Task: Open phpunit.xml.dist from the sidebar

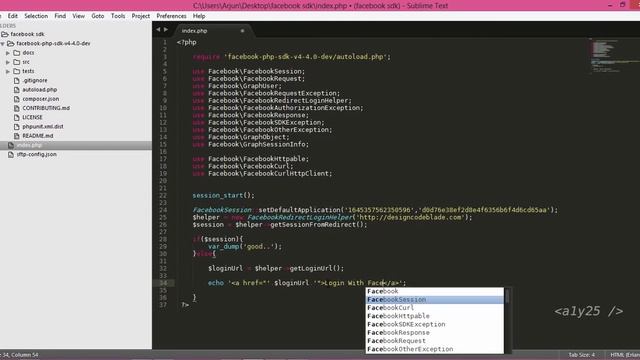Action: pyautogui.click(x=43, y=127)
